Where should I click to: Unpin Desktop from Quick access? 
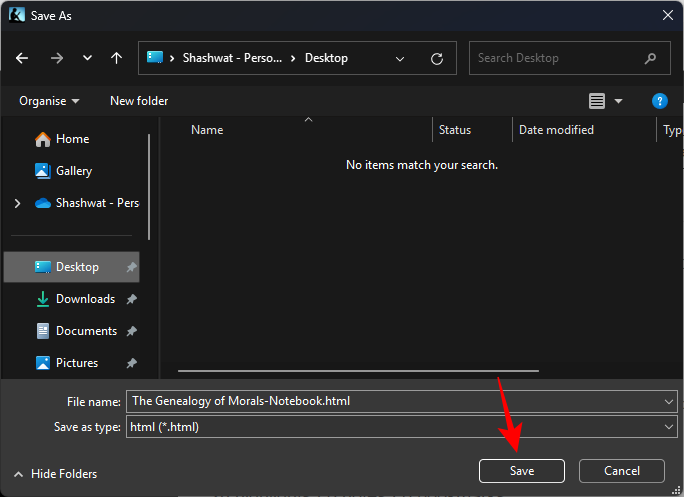click(x=131, y=267)
